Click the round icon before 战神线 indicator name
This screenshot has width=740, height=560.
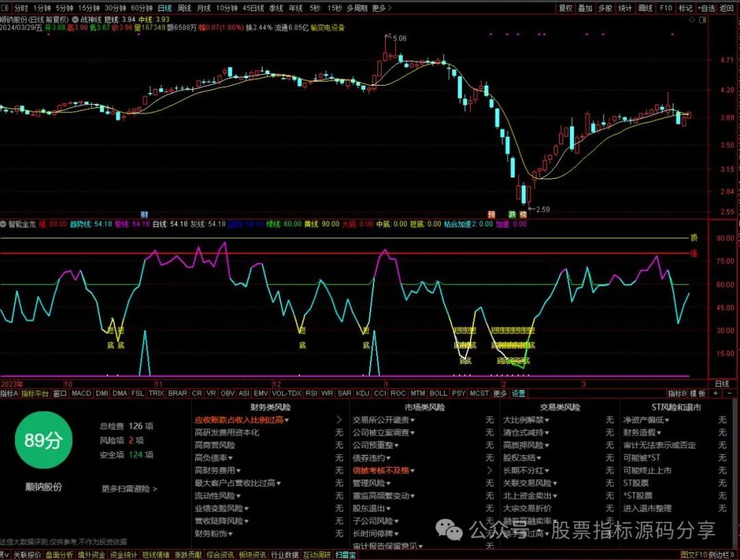click(75, 20)
